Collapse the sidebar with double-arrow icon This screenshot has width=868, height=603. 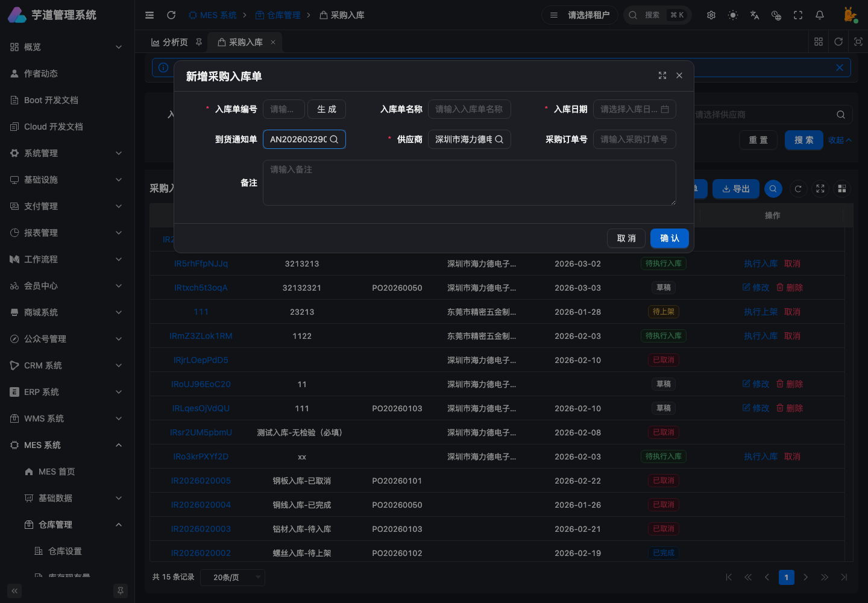click(14, 591)
